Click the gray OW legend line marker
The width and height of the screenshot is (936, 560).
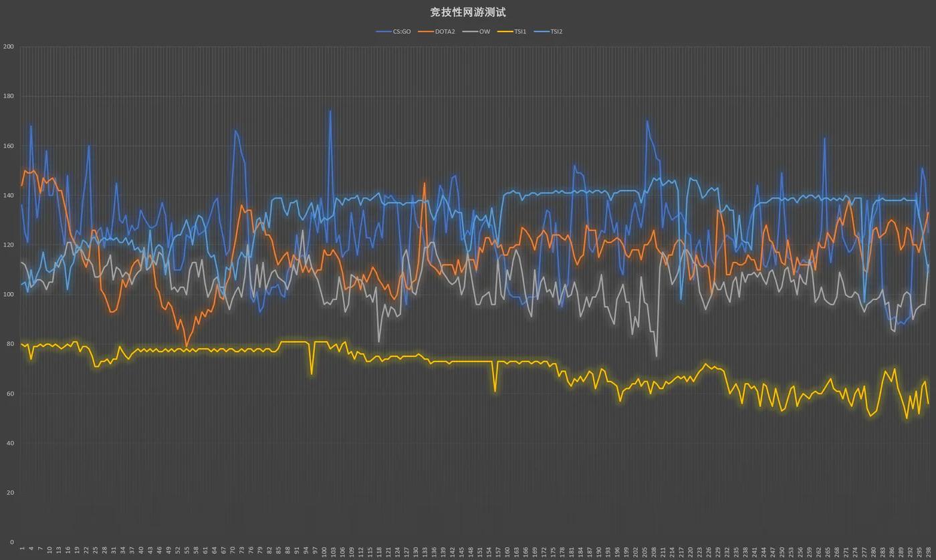[x=470, y=31]
